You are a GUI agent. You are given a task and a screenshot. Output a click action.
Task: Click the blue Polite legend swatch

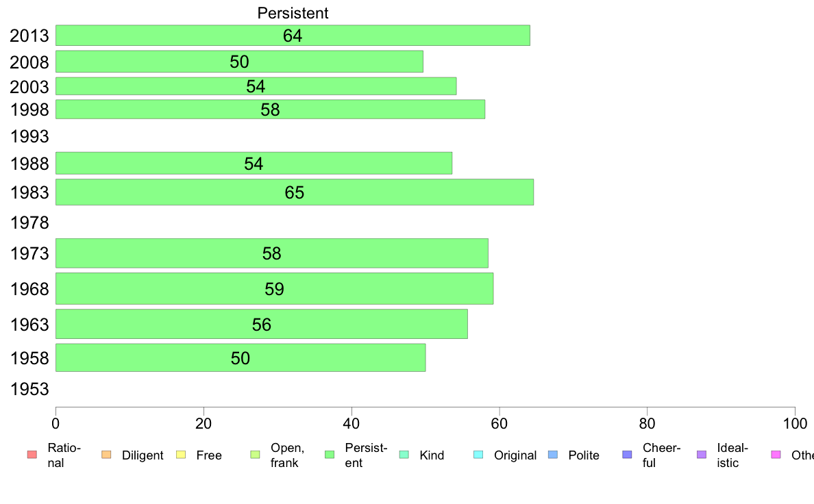(x=553, y=455)
